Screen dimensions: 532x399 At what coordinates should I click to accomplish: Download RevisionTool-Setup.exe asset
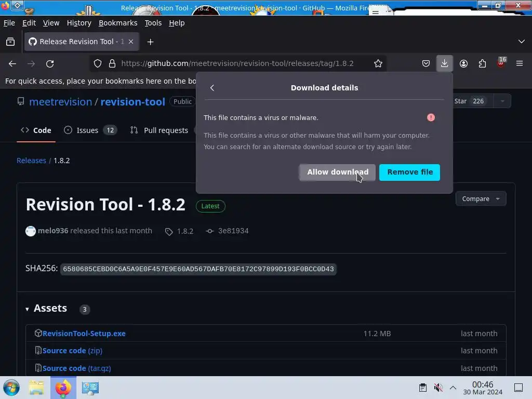click(x=84, y=334)
